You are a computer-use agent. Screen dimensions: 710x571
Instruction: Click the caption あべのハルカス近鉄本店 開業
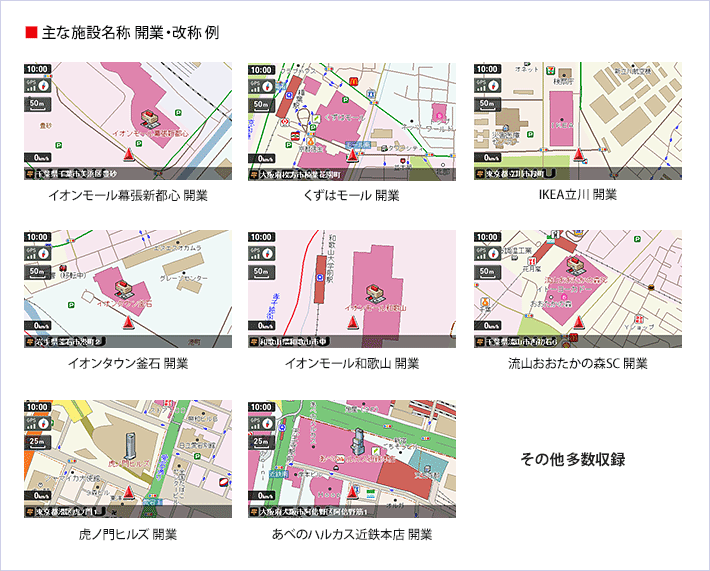[x=352, y=534]
